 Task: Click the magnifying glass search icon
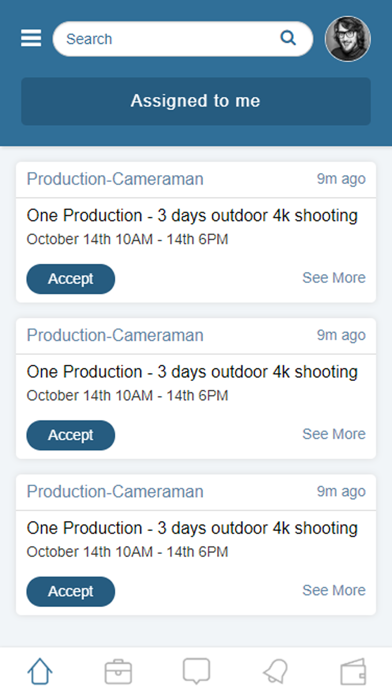(288, 38)
